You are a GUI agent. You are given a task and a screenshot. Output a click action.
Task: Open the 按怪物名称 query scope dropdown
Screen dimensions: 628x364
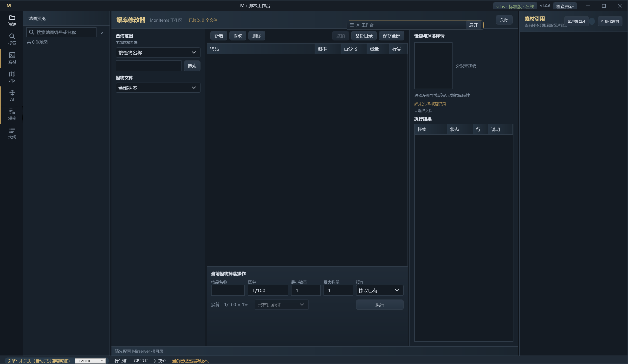tap(158, 53)
